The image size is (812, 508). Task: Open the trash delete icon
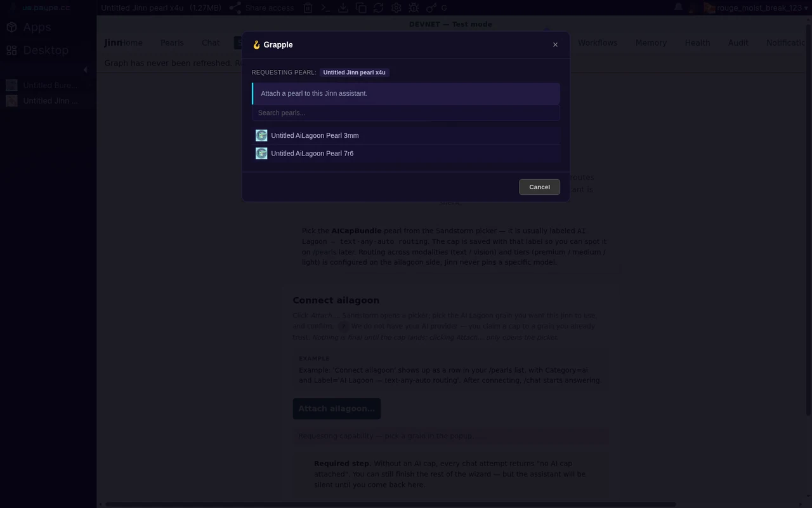click(x=308, y=8)
